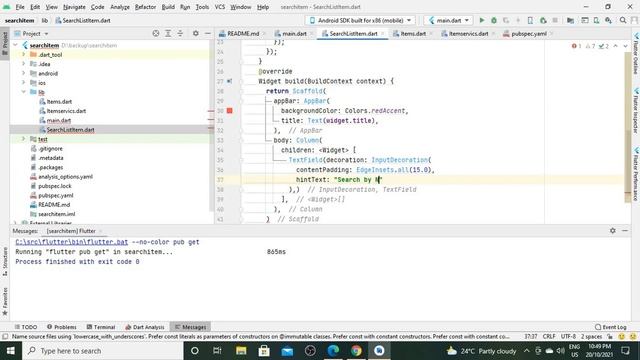640x360 pixels.
Task: Collapse the searchitem root folder
Action: [16, 45]
